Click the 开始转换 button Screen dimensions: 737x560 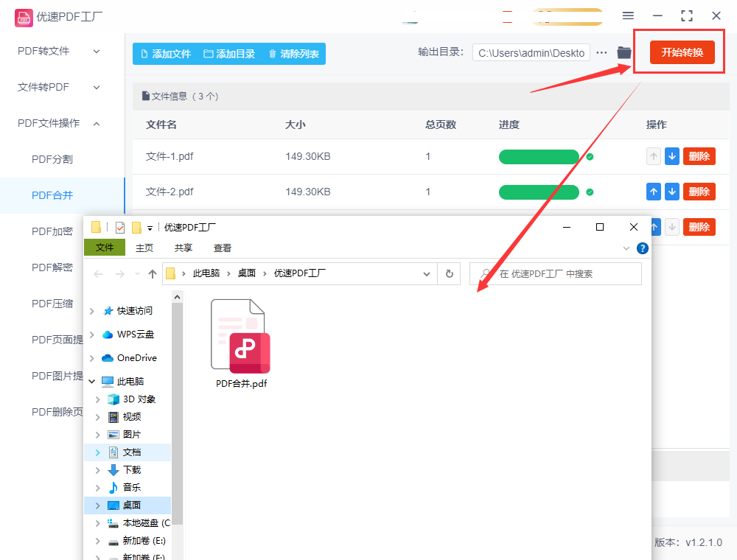(682, 52)
